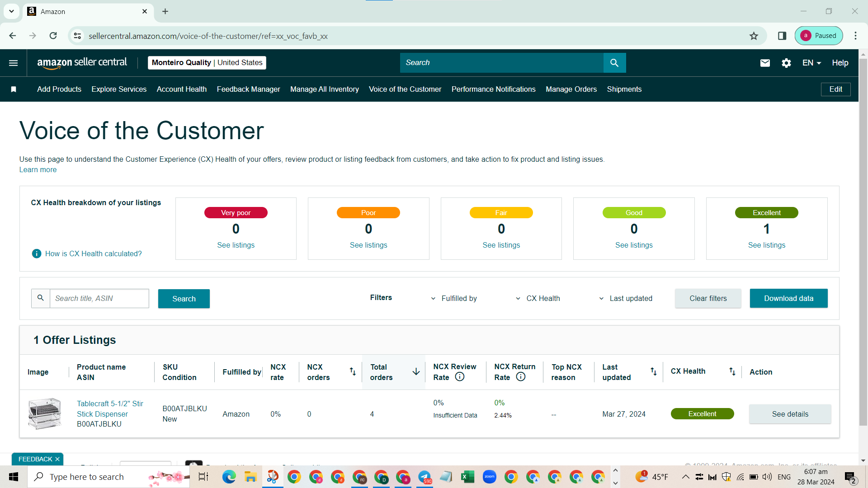The width and height of the screenshot is (868, 488).
Task: Expand the CX Health filter dropdown
Action: (x=538, y=298)
